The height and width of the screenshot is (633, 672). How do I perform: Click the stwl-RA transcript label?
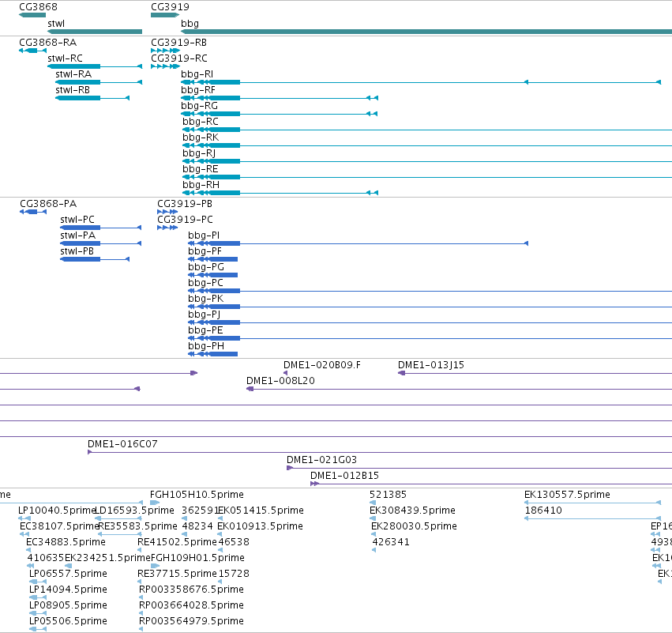73,74
